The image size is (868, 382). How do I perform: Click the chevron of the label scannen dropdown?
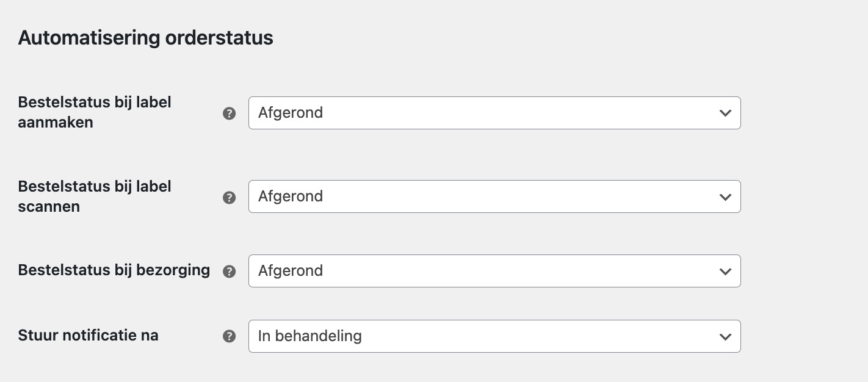[725, 196]
